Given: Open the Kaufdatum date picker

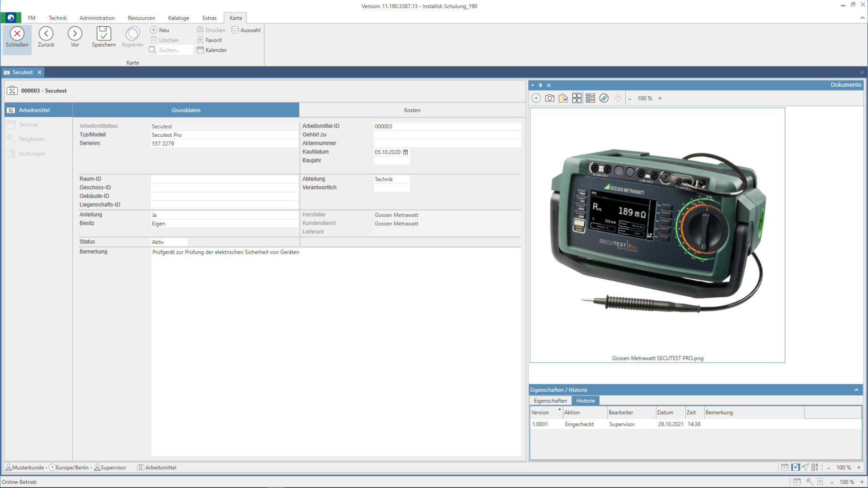Looking at the screenshot, I should pos(405,152).
